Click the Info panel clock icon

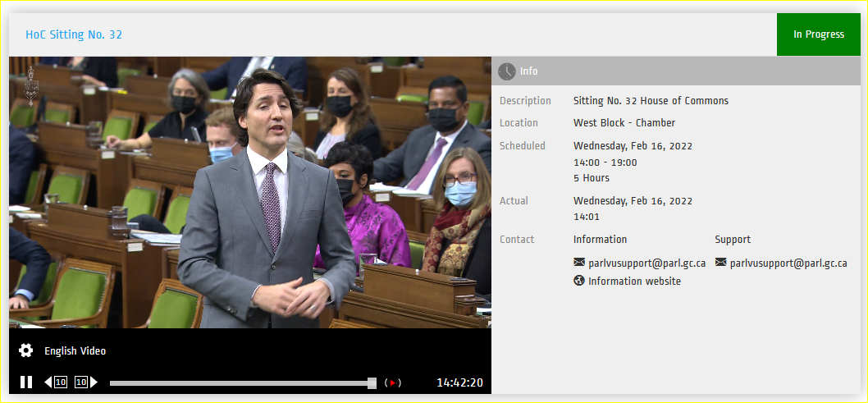point(506,71)
